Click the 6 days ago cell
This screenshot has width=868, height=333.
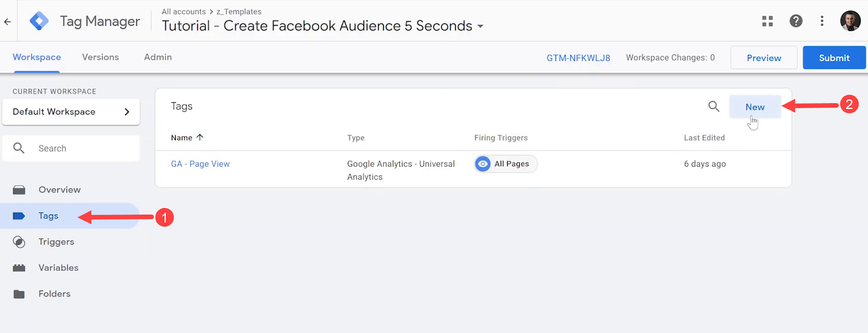click(x=705, y=164)
